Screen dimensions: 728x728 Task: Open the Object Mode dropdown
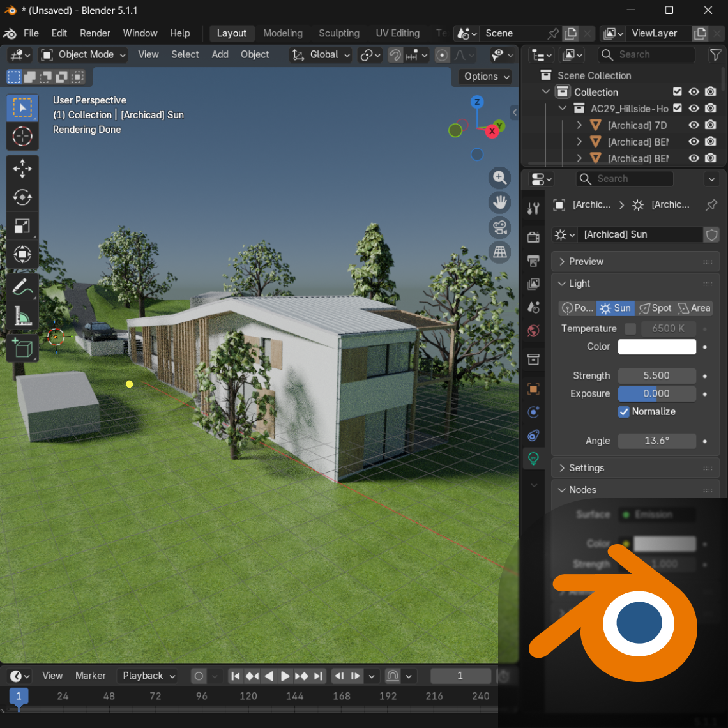coord(83,55)
